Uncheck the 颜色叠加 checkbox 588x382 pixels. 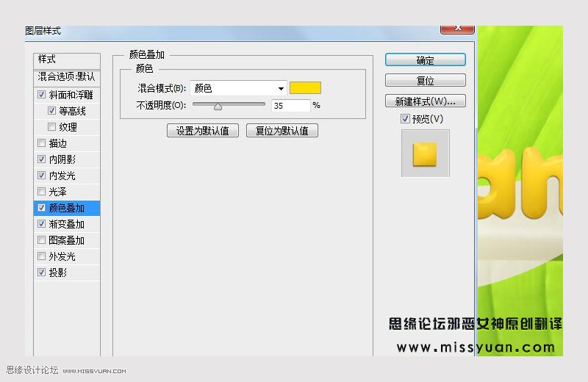coord(42,207)
